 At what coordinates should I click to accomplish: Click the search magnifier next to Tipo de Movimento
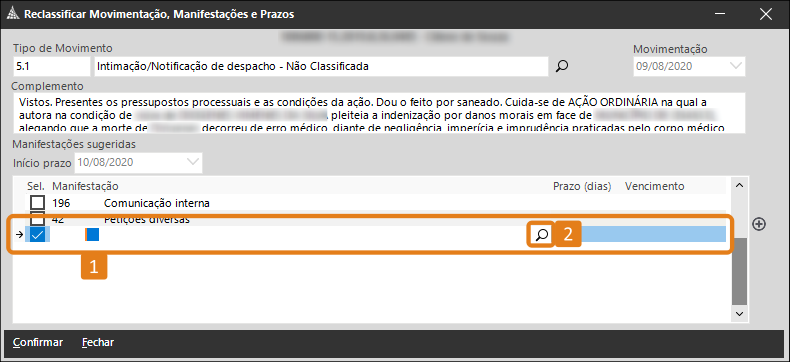click(562, 66)
